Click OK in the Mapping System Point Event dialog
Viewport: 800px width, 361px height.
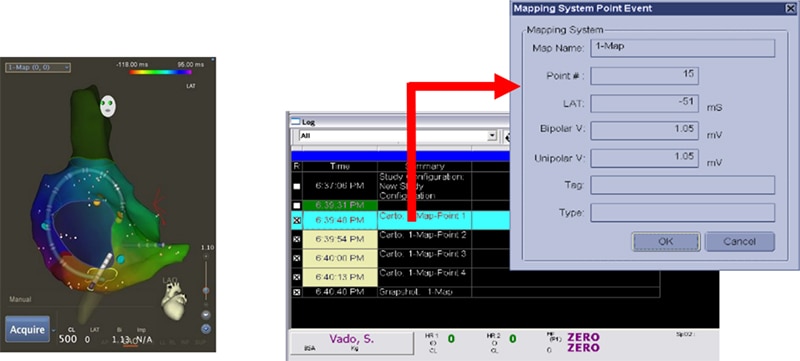pyautogui.click(x=666, y=242)
